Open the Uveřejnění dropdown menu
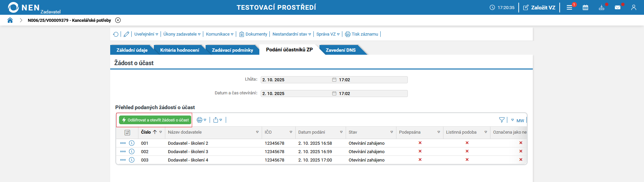The height and width of the screenshot is (182, 644). [x=146, y=34]
